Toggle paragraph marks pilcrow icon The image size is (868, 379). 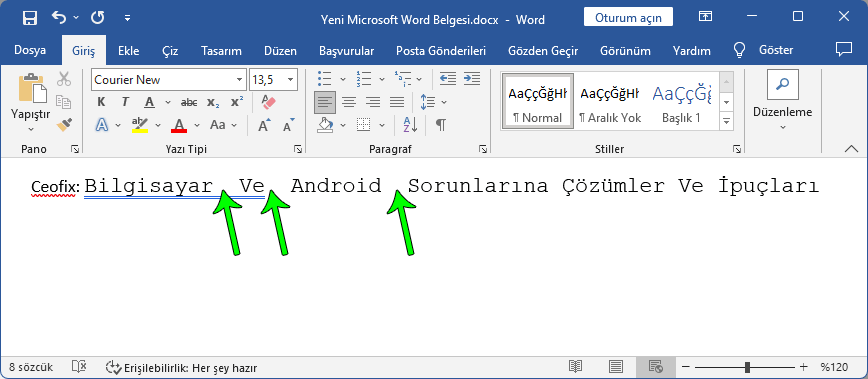point(441,125)
